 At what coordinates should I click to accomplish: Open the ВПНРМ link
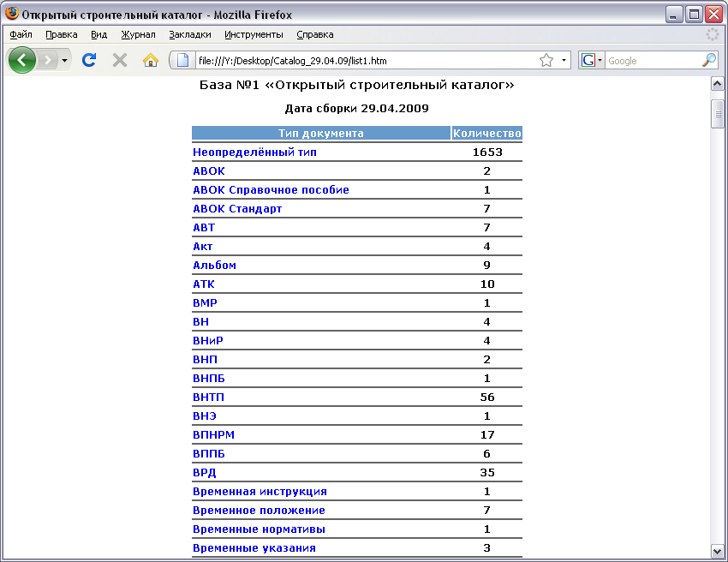(x=213, y=434)
